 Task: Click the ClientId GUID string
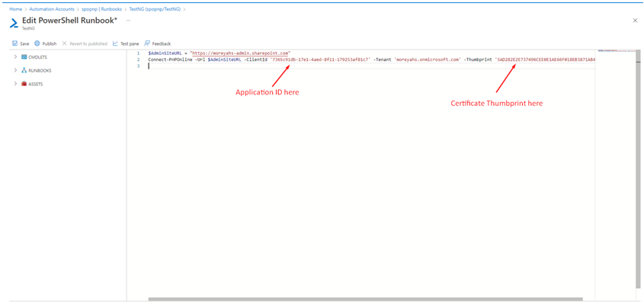pyautogui.click(x=320, y=59)
